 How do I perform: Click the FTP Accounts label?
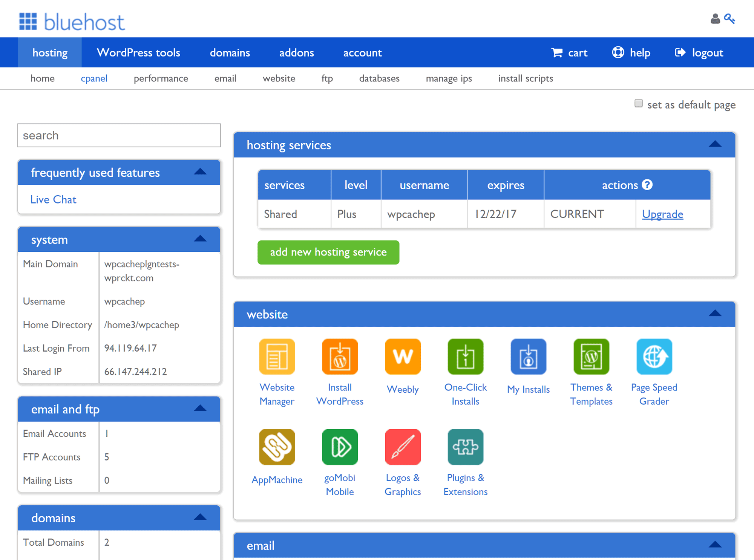(x=52, y=457)
